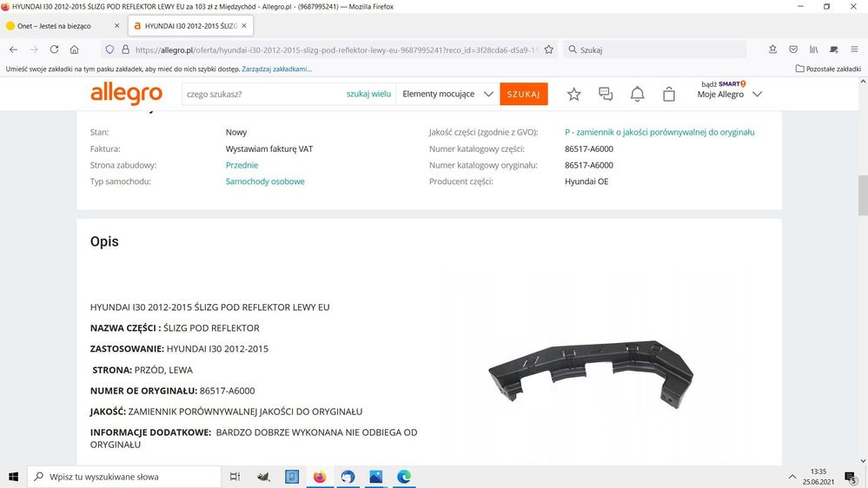Close the Onet tab
The width and height of the screenshot is (868, 488).
pos(116,26)
